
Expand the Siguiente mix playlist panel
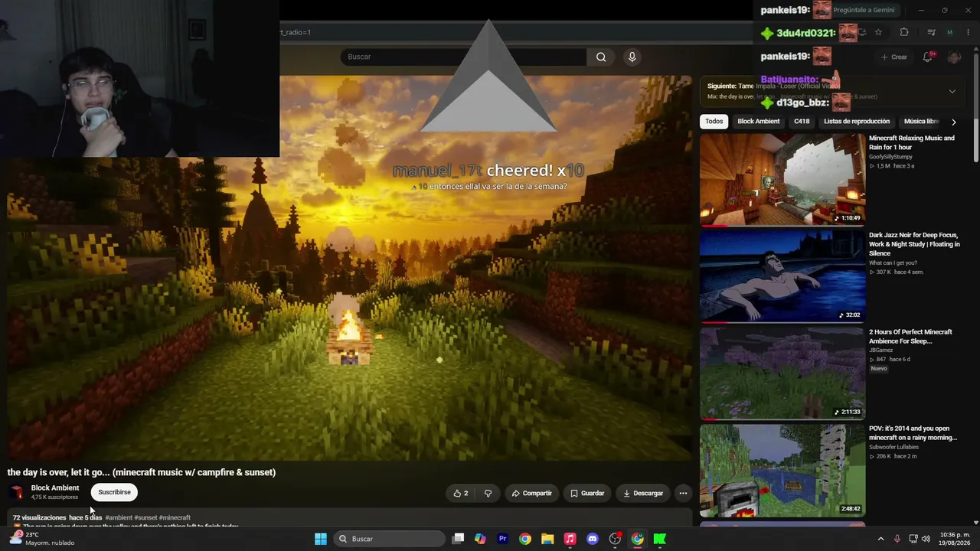coord(952,91)
